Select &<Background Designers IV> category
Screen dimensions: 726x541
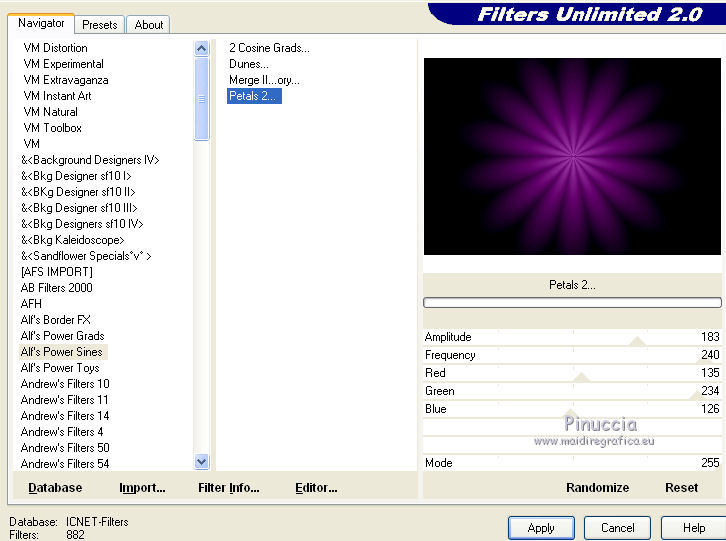(x=90, y=160)
